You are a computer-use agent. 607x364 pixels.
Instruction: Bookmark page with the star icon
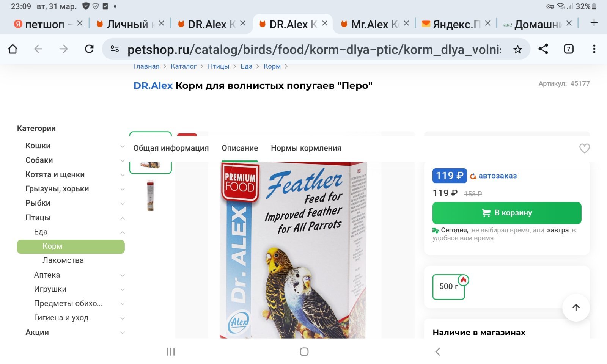[x=517, y=49]
